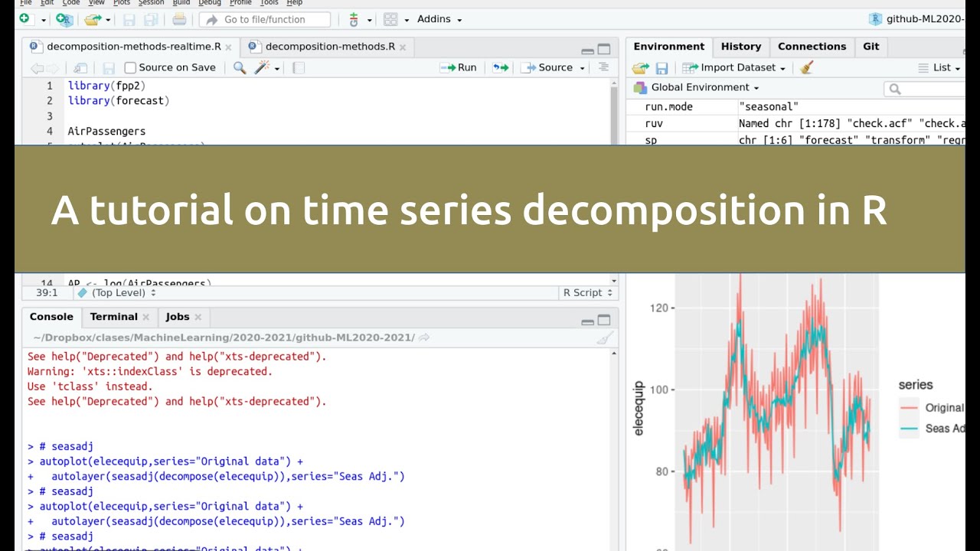Click the Open File folder icon
The width and height of the screenshot is (980, 551).
pyautogui.click(x=93, y=19)
